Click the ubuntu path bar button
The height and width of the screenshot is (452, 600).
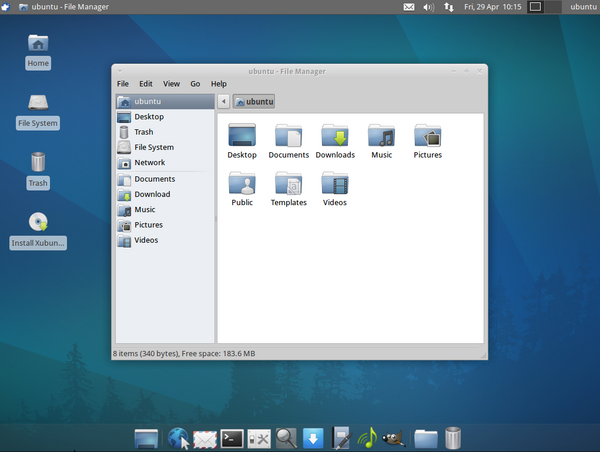coord(254,101)
